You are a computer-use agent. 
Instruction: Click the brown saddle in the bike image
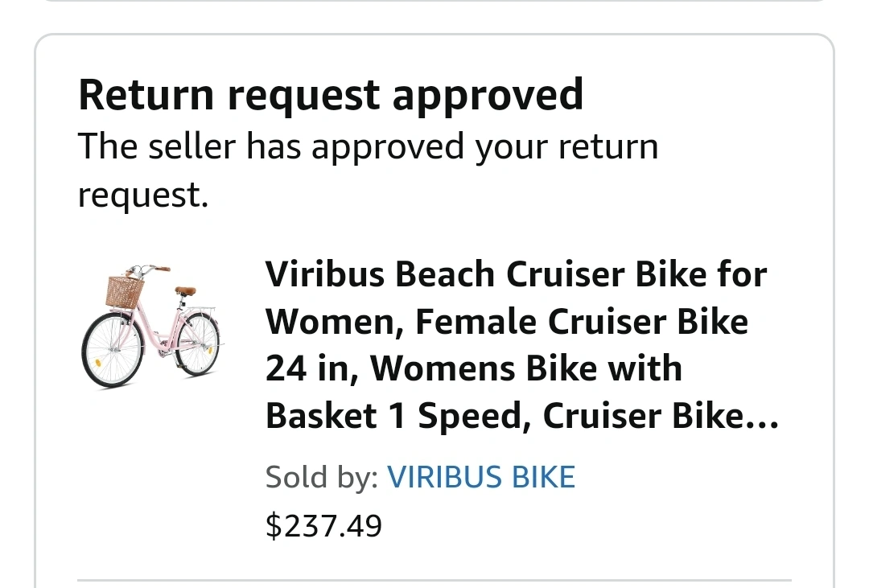(186, 290)
